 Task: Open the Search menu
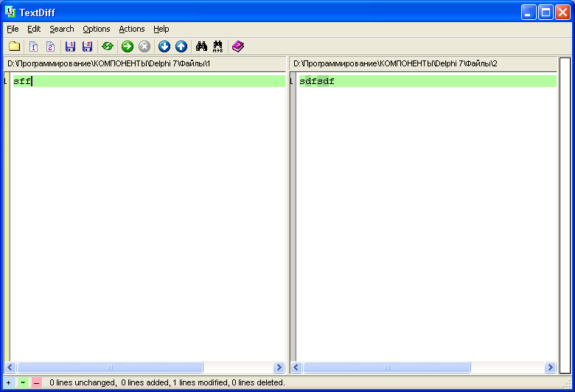[62, 29]
